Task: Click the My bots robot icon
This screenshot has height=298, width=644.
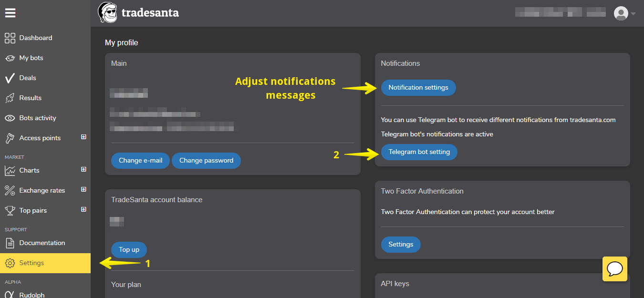Action: pyautogui.click(x=10, y=58)
